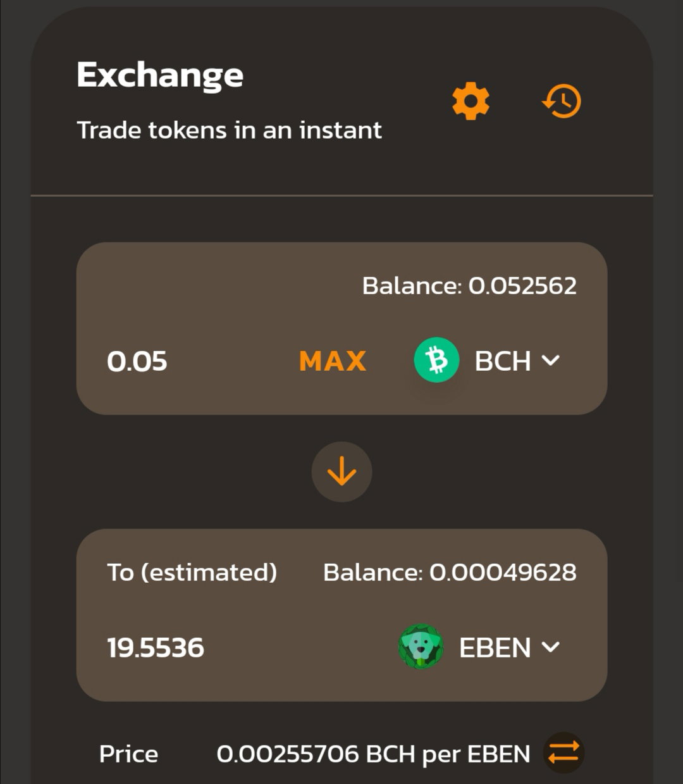This screenshot has height=784, width=683.
Task: Open the BCH token selector
Action: (488, 361)
